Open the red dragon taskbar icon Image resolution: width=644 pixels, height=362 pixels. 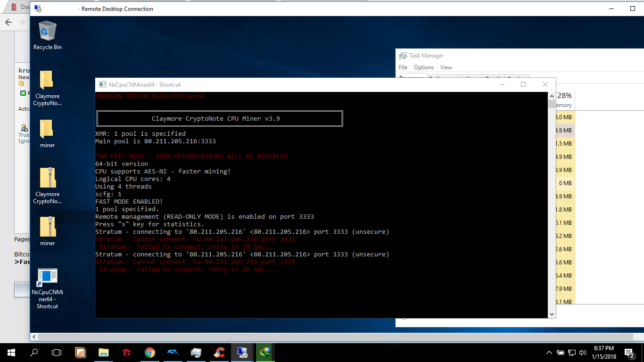pyautogui.click(x=126, y=352)
